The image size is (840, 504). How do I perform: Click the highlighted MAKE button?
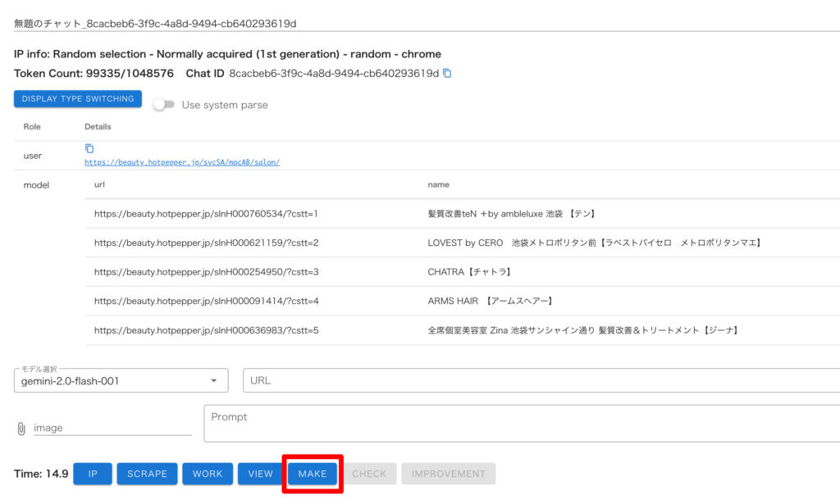click(x=313, y=474)
